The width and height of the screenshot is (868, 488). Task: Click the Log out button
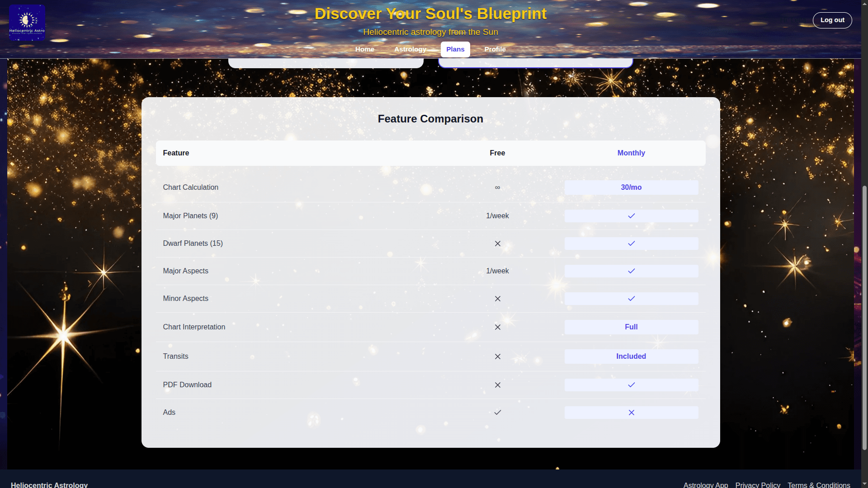[832, 20]
